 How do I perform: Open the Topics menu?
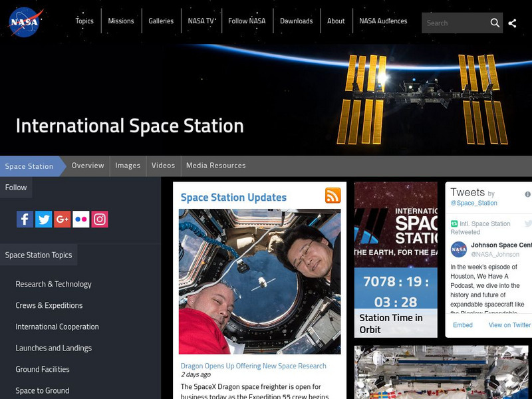84,21
